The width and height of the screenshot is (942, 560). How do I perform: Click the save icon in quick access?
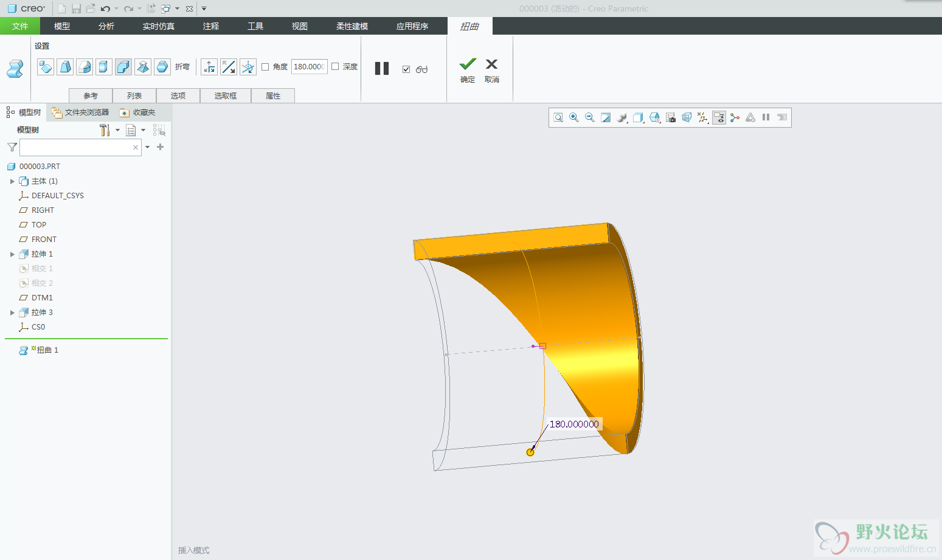tap(76, 9)
